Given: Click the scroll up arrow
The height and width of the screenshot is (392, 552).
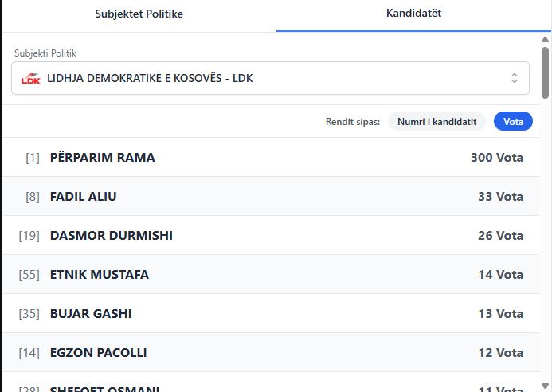Looking at the screenshot, I should 546,39.
